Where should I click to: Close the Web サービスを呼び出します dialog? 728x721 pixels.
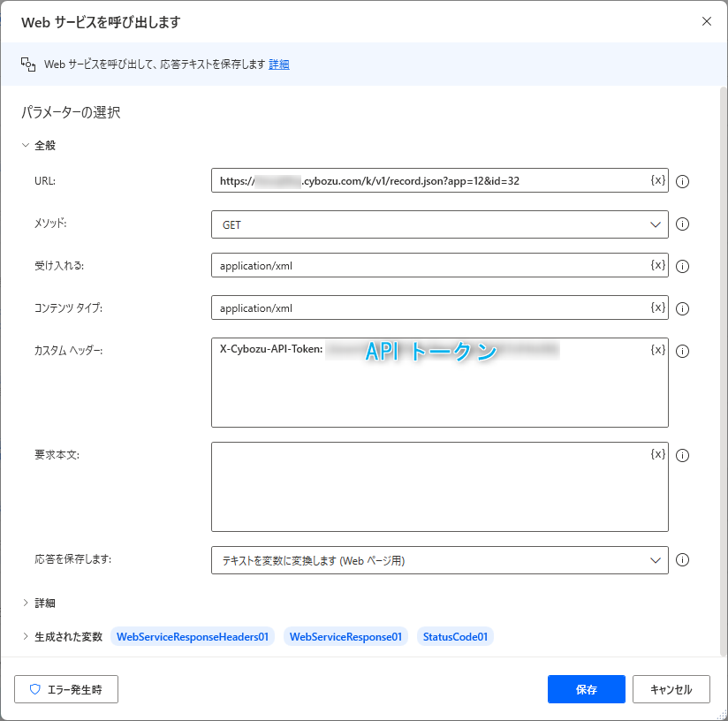coord(707,21)
